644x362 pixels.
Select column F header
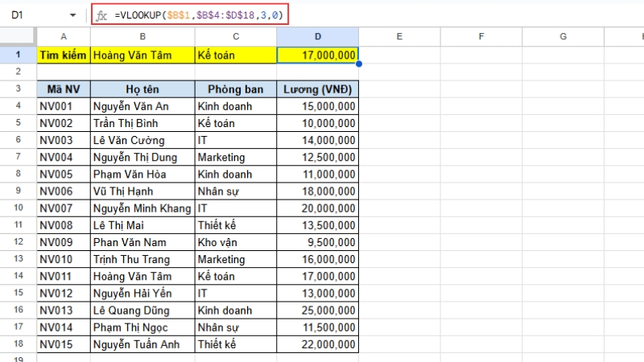click(481, 36)
